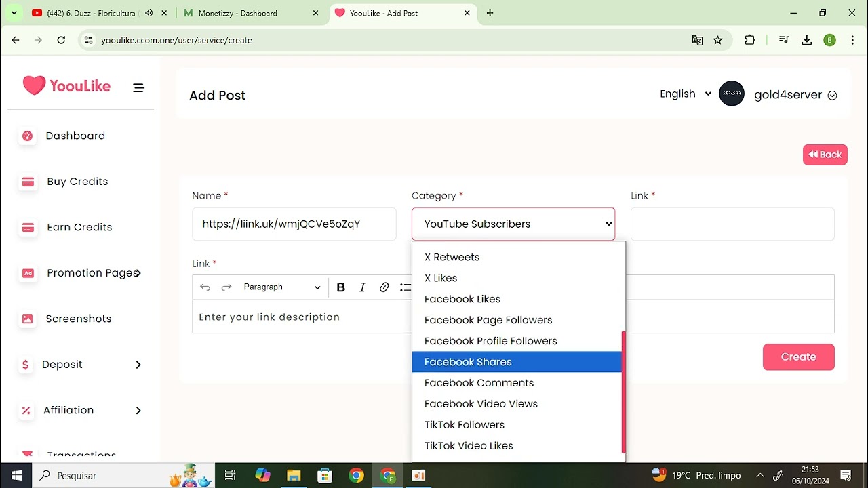Open the Paragraph style dropdown
868x488 pixels.
coord(281,287)
